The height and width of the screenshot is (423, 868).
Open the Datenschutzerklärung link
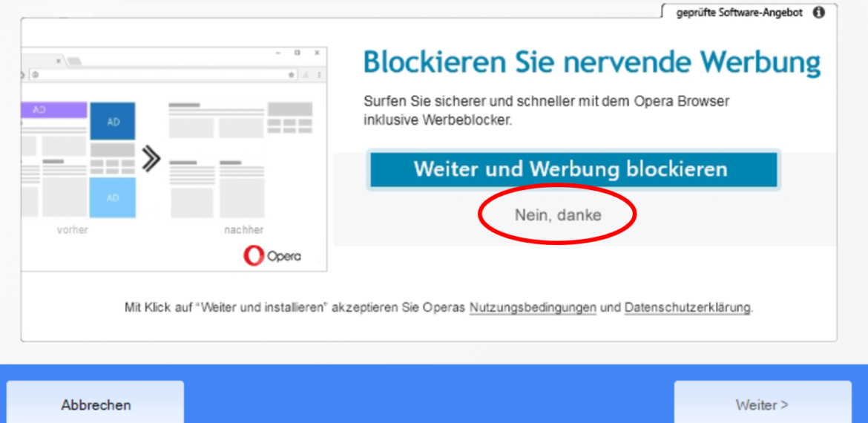coord(688,307)
